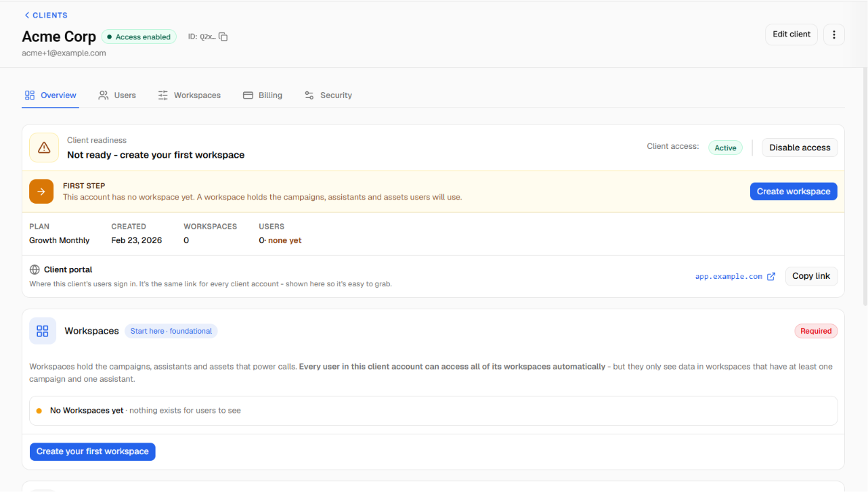Open the three-dot more options menu
Viewport: 868px width, 492px height.
click(834, 35)
